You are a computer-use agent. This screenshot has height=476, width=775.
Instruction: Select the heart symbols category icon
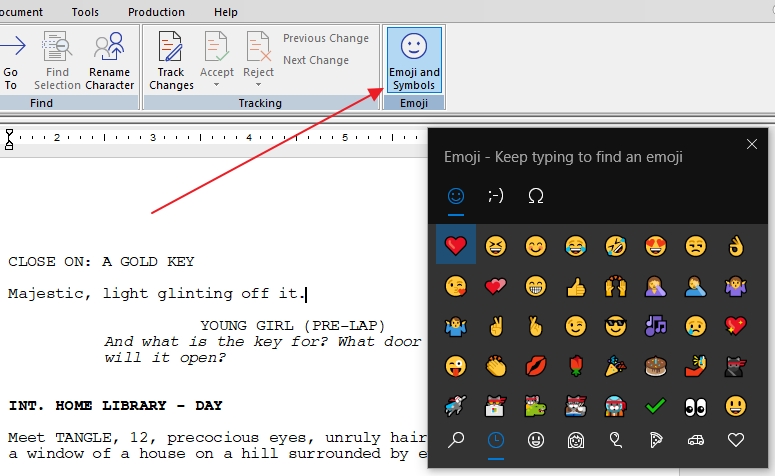[x=736, y=439]
